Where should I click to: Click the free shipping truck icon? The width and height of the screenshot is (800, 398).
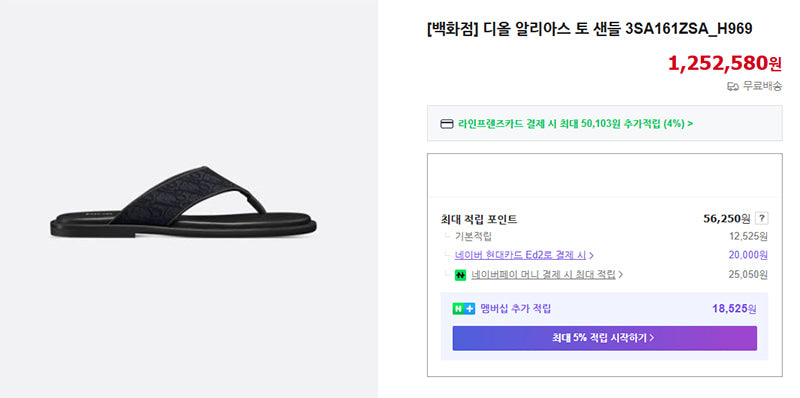(733, 87)
